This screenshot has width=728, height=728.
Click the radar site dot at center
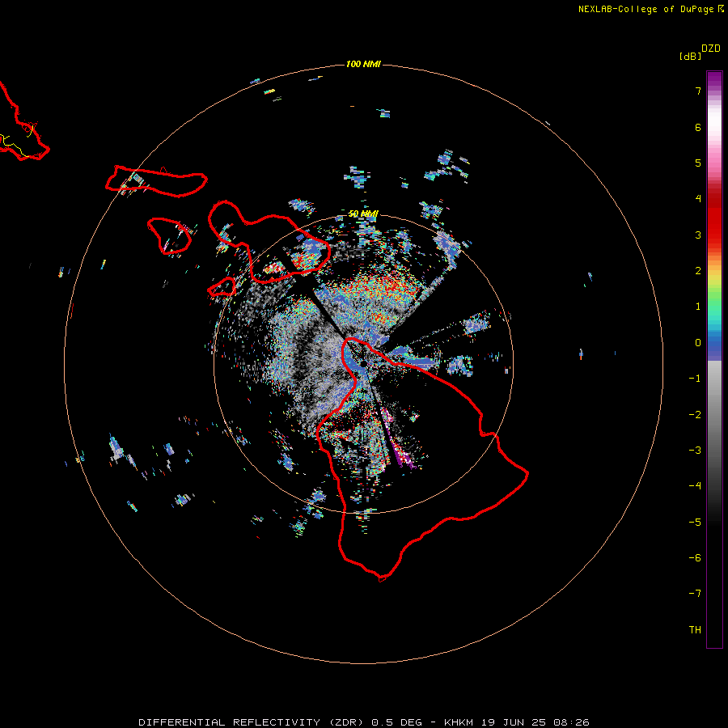coord(363,363)
